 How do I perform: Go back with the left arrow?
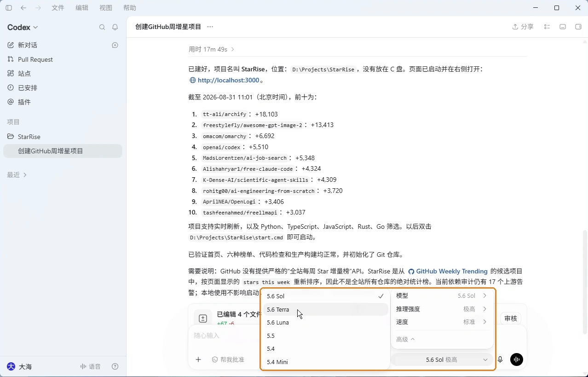click(23, 8)
